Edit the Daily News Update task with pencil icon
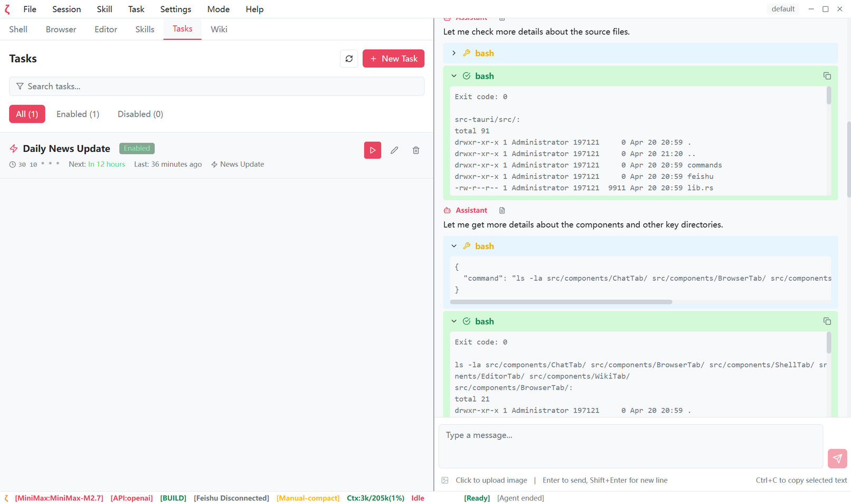This screenshot has height=504, width=851. coord(394,150)
